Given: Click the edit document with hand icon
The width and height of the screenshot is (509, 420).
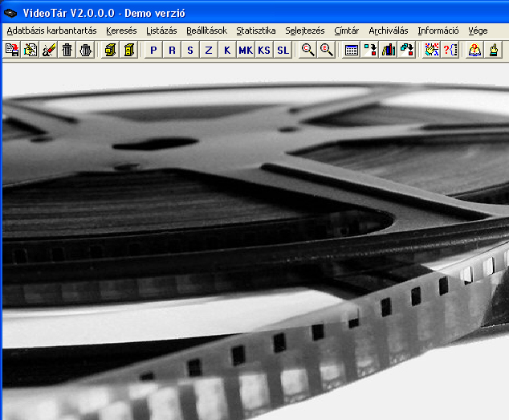Looking at the screenshot, I should [x=31, y=50].
